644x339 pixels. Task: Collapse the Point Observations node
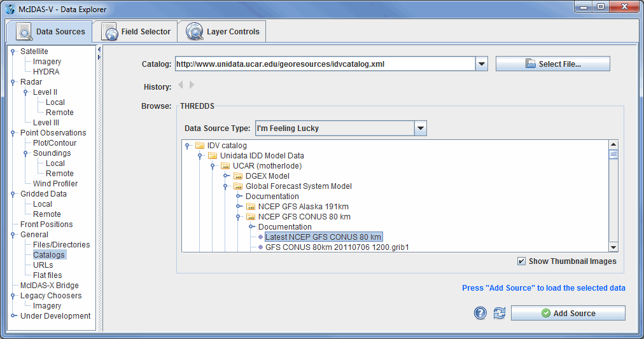pyautogui.click(x=13, y=133)
